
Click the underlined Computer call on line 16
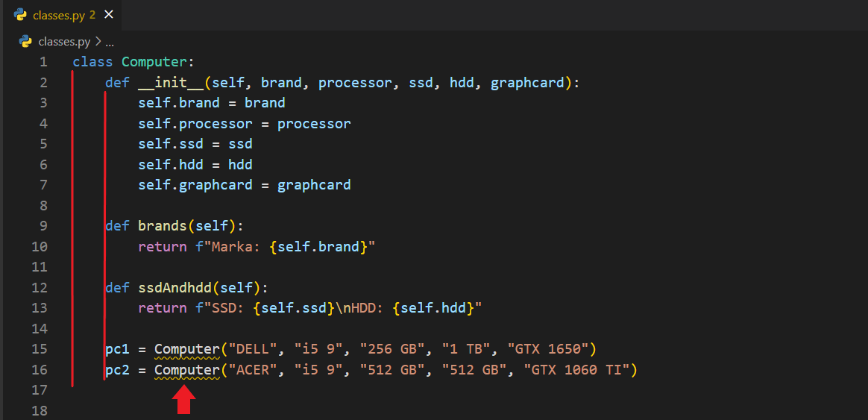[187, 370]
